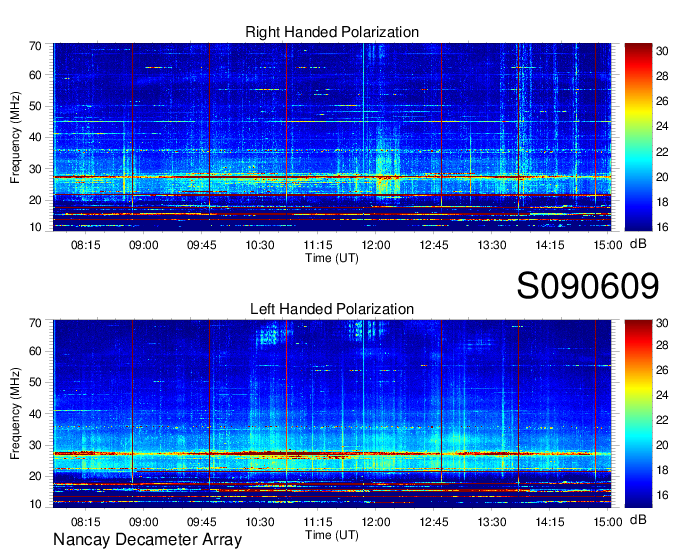Select the 50 MHz tick of Left Handed plot
Viewport: 680px width, 552px height.
pos(35,382)
